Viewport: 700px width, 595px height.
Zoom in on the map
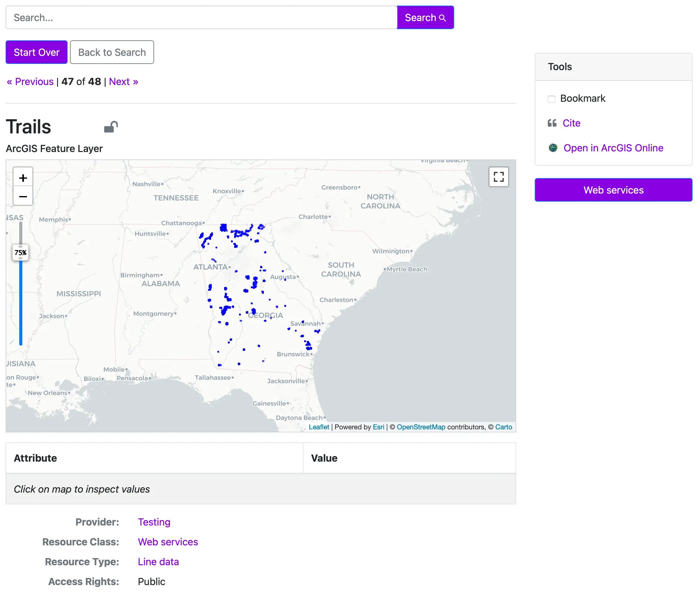tap(23, 177)
